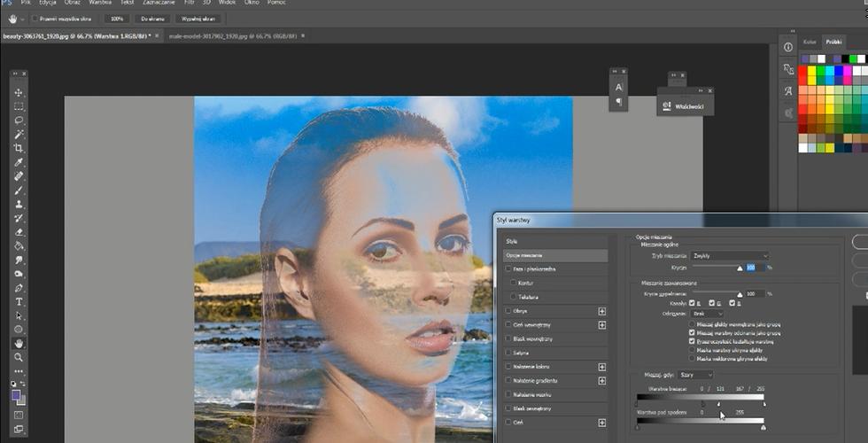868x443 pixels.
Task: Select the Crop tool
Action: 19,148
